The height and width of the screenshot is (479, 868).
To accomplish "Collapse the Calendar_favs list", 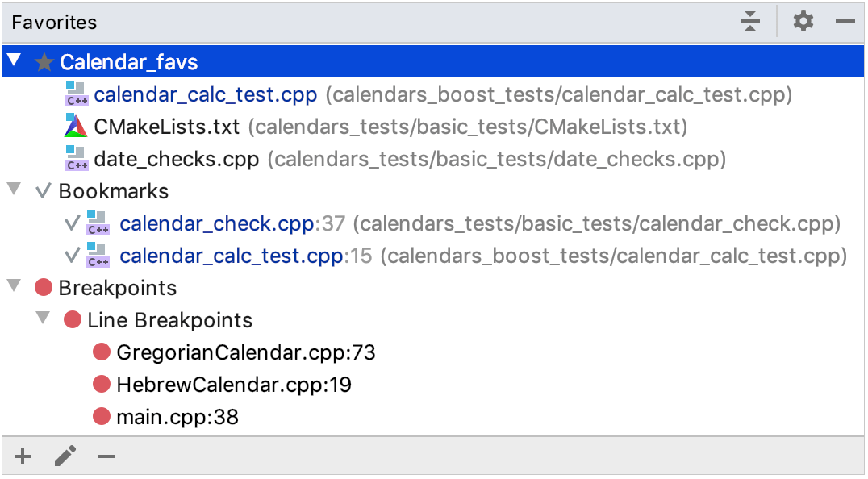I will tap(15, 60).
